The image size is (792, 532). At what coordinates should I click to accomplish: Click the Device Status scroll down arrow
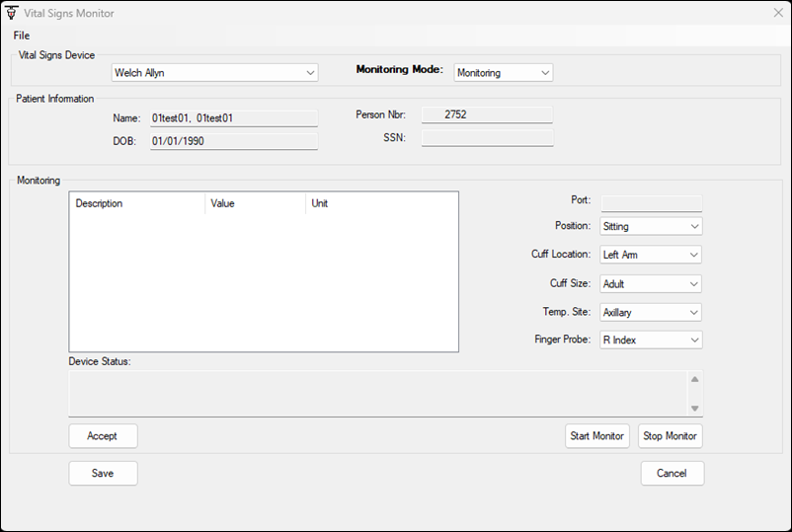(x=695, y=409)
